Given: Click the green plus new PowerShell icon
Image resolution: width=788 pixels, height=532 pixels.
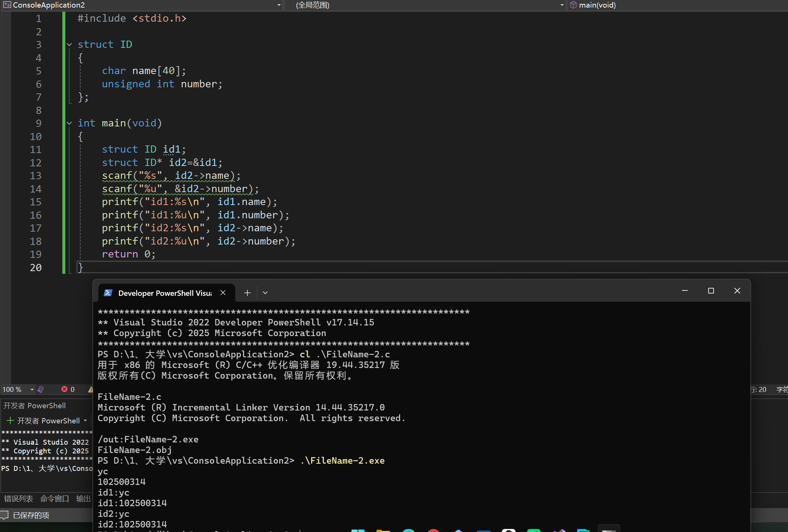Looking at the screenshot, I should point(10,420).
